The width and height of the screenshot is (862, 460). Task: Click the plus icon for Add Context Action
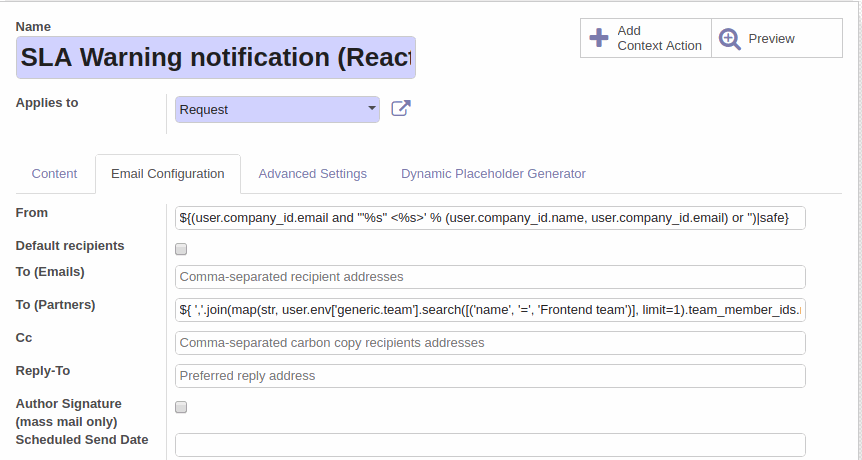599,38
